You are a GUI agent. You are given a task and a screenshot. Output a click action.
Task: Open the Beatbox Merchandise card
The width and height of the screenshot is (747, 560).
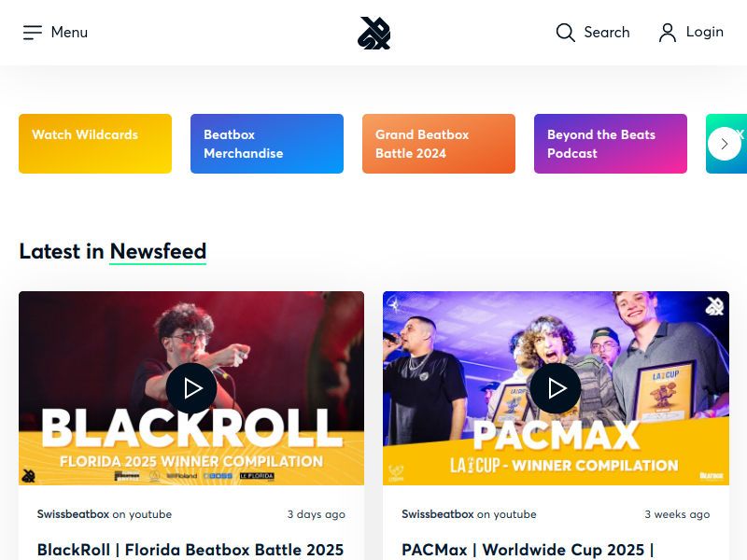coord(267,144)
